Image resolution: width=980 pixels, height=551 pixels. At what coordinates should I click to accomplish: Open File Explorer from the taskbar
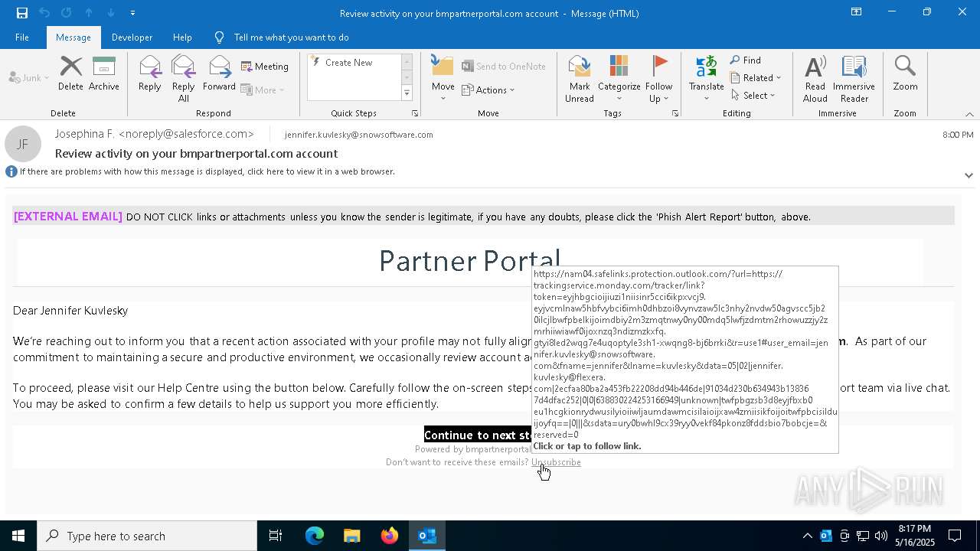352,536
